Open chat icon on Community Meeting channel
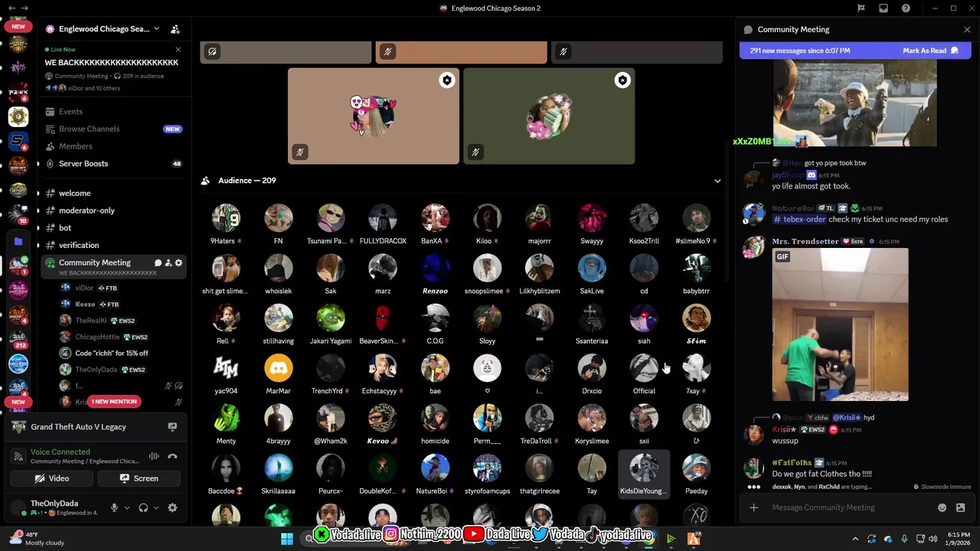Screen dimensions: 980x551 coord(158,262)
